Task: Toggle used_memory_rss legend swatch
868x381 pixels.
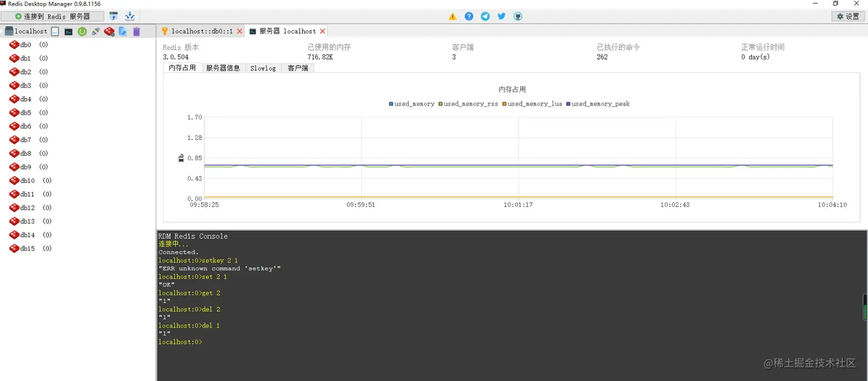Action: click(440, 104)
